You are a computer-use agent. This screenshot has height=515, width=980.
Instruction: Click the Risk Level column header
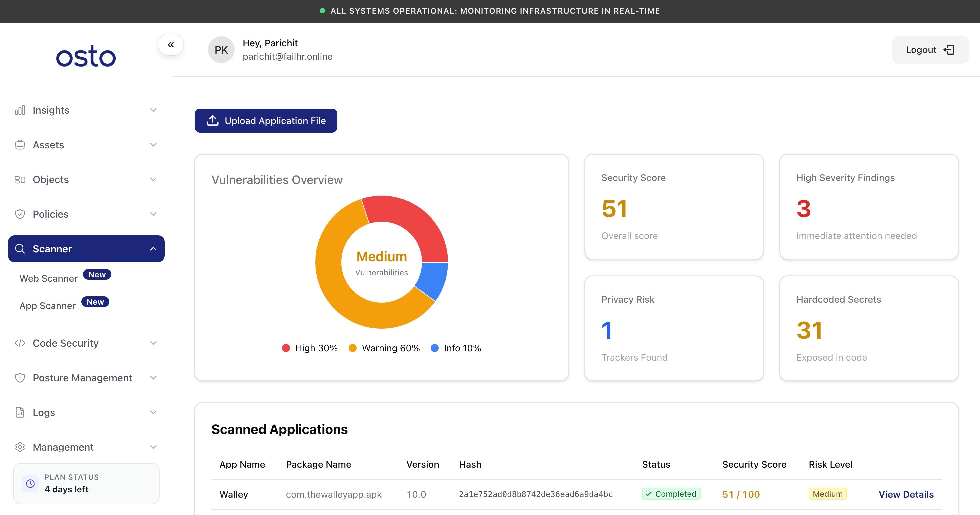[830, 464]
